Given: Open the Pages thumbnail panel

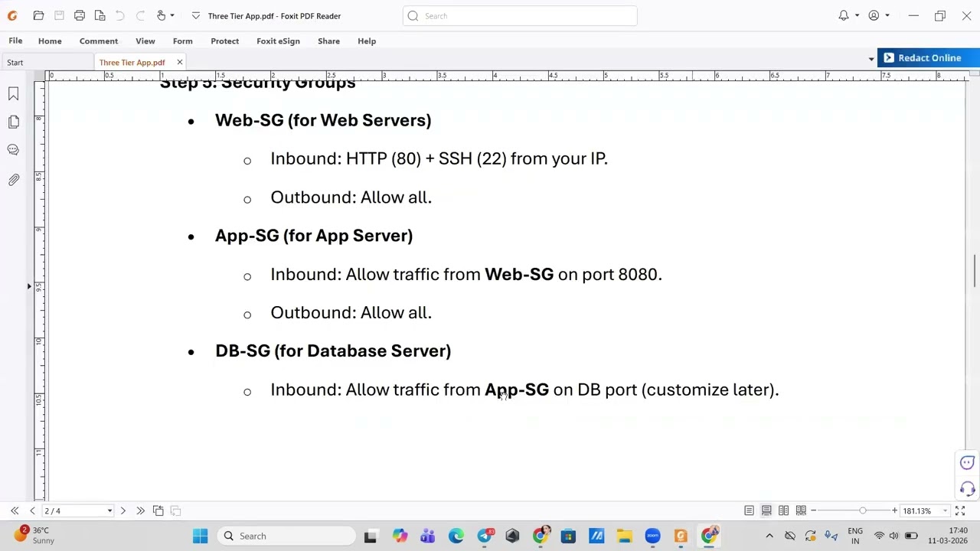Looking at the screenshot, I should (x=13, y=122).
